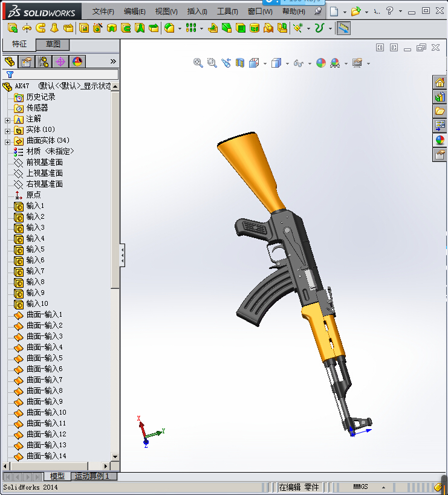The height and width of the screenshot is (495, 448).
Task: Open the 编辑(E) menu
Action: 134,11
